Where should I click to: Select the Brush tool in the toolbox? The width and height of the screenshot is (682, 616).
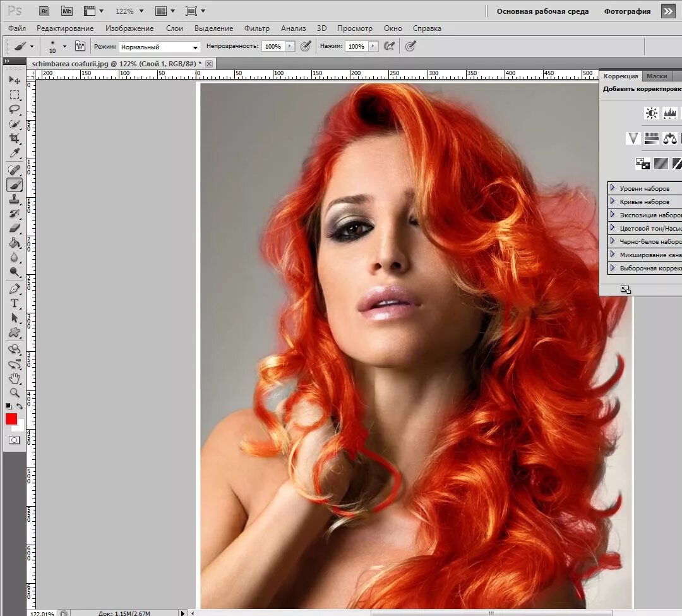15,185
